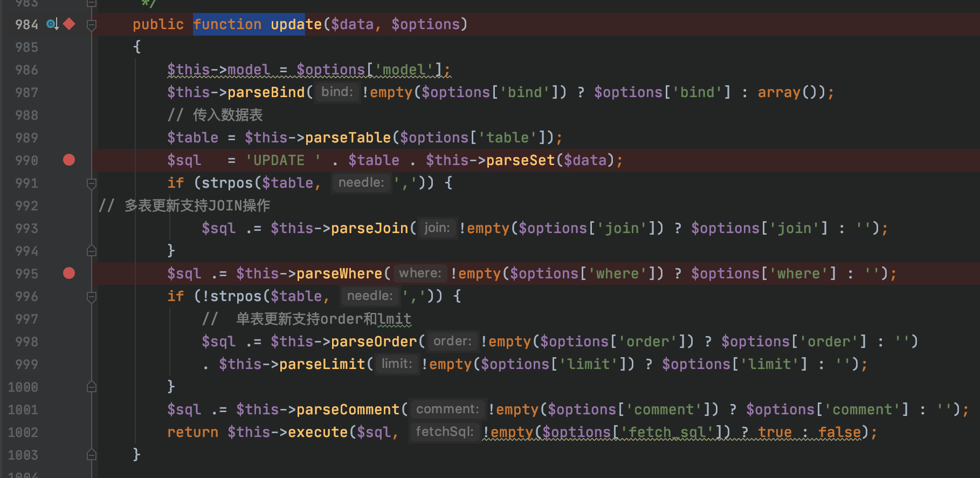980x478 pixels.
Task: Click the execute method in return statement
Action: pos(318,432)
